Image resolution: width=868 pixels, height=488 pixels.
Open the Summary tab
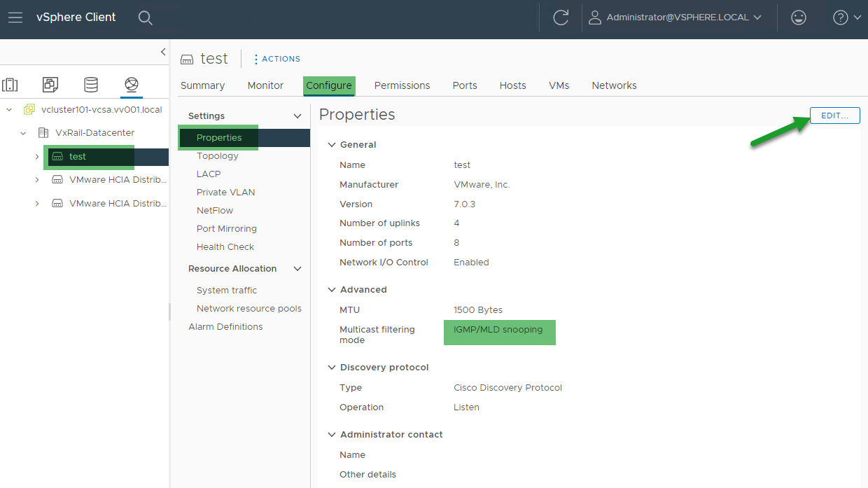pyautogui.click(x=202, y=85)
